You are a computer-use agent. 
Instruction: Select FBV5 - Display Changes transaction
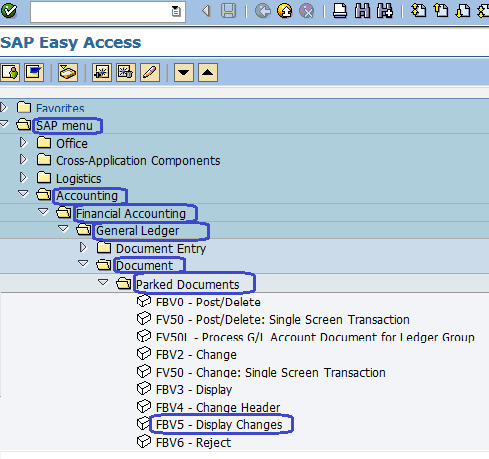point(219,425)
